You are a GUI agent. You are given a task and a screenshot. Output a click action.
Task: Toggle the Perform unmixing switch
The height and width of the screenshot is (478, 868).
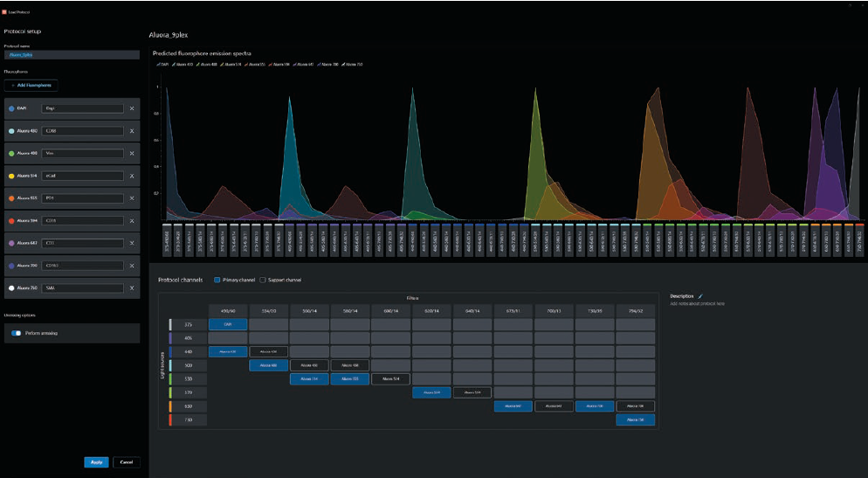click(x=17, y=333)
